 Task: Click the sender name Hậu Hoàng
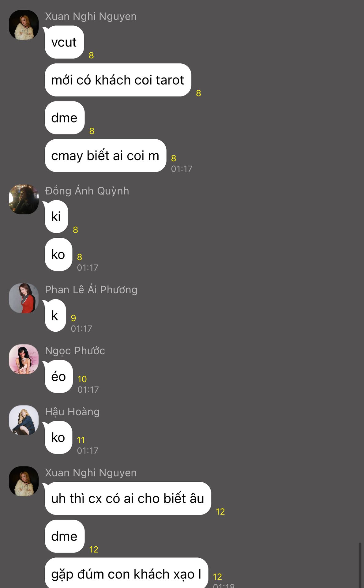click(72, 412)
